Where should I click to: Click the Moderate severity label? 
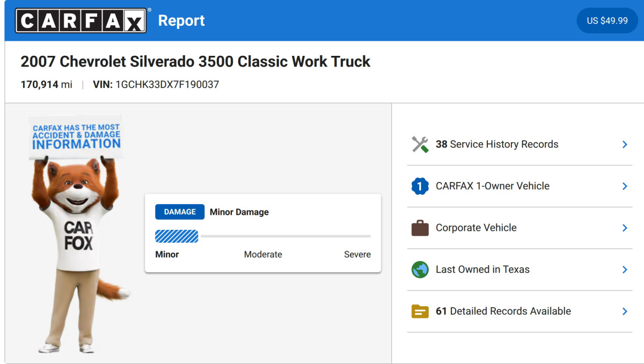coord(263,254)
